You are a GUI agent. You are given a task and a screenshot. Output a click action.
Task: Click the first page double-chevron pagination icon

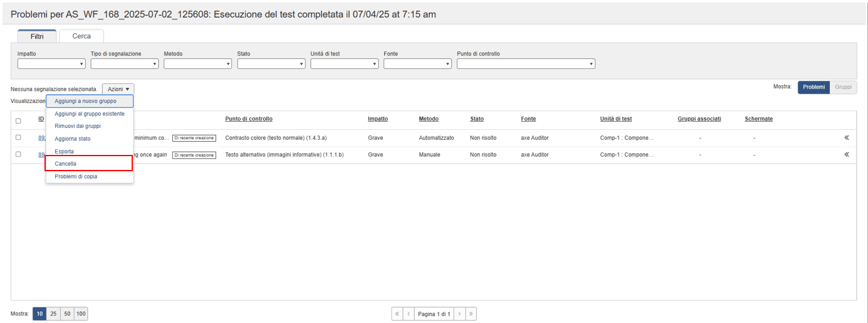(x=397, y=314)
